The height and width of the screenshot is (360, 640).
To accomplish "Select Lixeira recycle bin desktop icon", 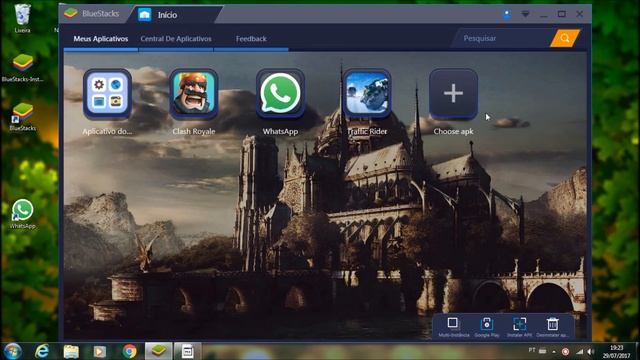I will tap(22, 18).
